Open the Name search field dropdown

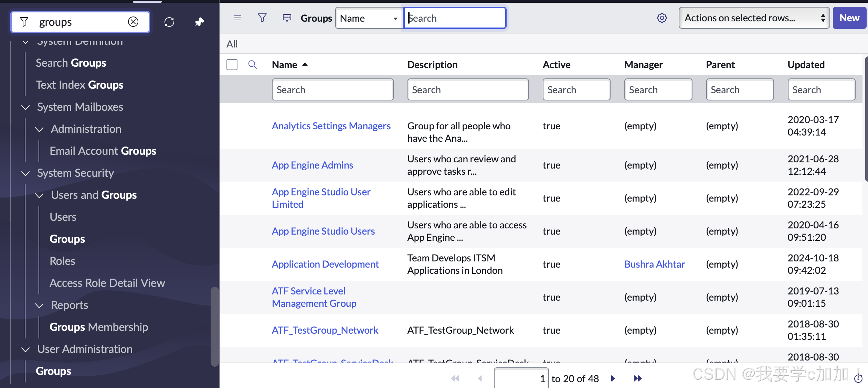tap(368, 18)
